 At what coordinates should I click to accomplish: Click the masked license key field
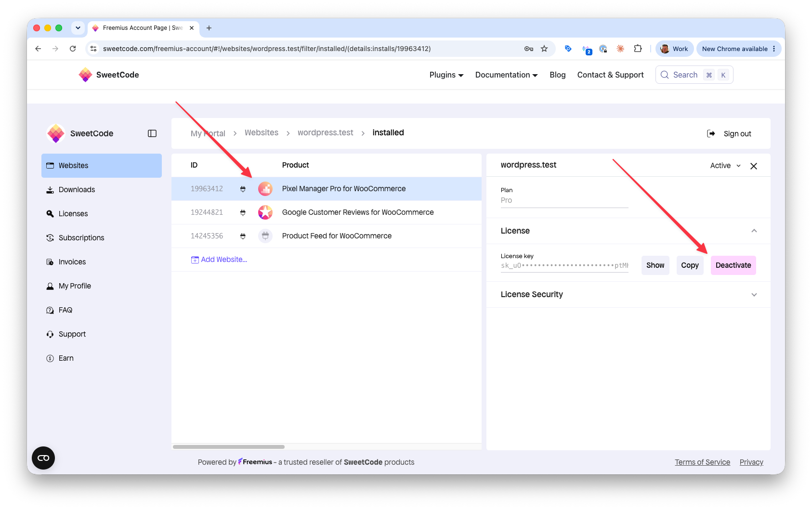pos(564,266)
